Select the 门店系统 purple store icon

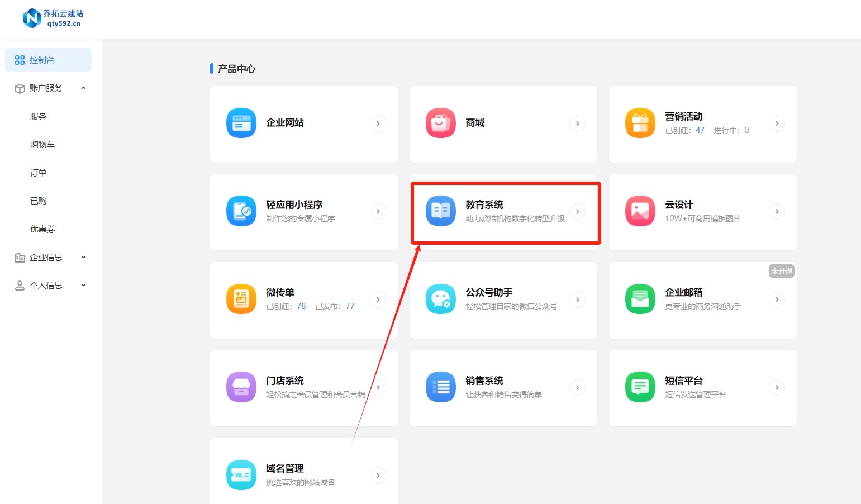(x=241, y=387)
